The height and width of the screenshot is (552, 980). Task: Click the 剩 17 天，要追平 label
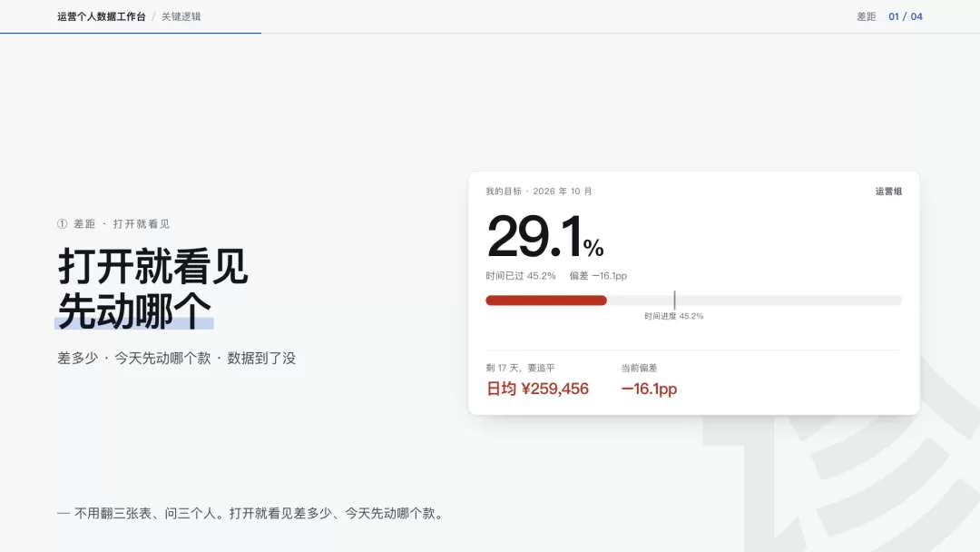coord(520,369)
